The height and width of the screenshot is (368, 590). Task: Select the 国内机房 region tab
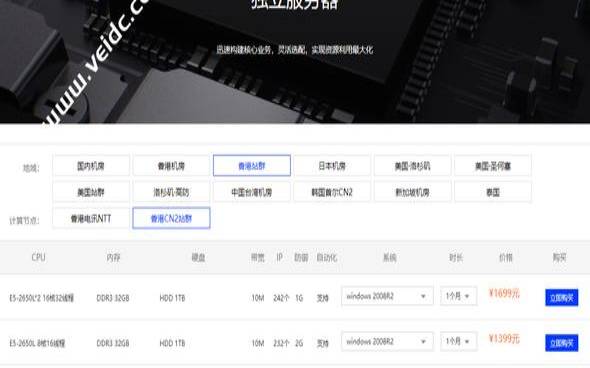pyautogui.click(x=91, y=166)
